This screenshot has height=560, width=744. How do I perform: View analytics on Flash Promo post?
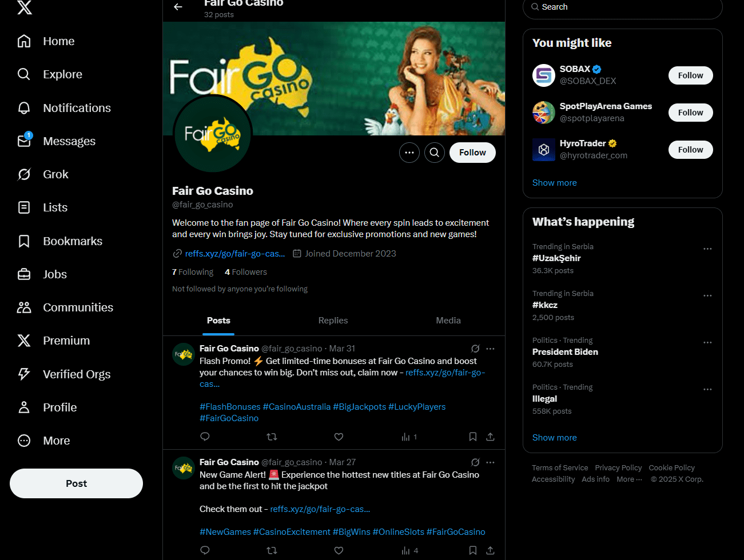[409, 437]
